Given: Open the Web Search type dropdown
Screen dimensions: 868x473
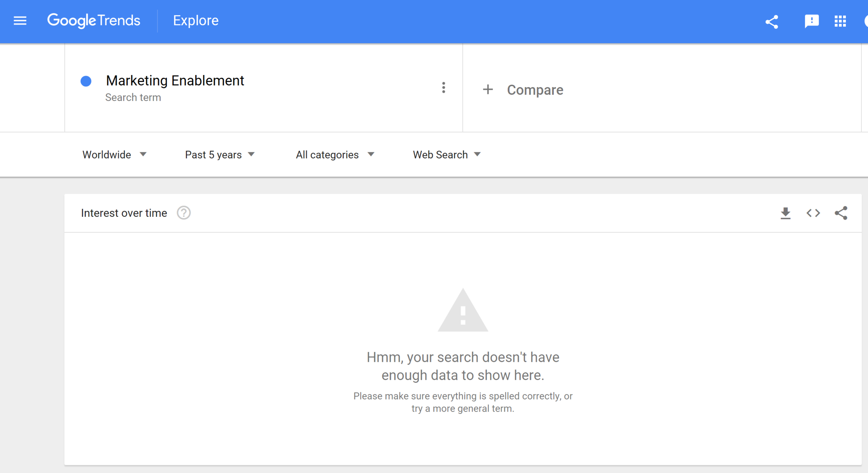Looking at the screenshot, I should [447, 155].
